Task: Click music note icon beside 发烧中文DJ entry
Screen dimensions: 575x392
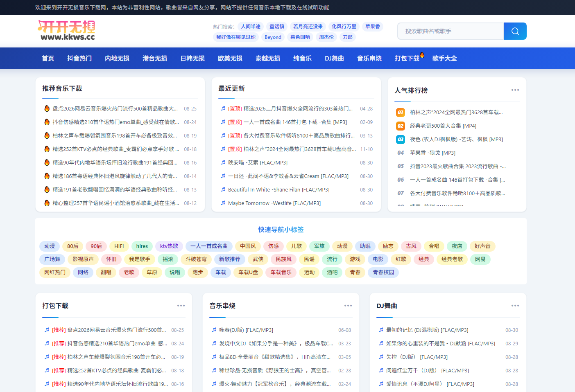Action: click(x=214, y=343)
